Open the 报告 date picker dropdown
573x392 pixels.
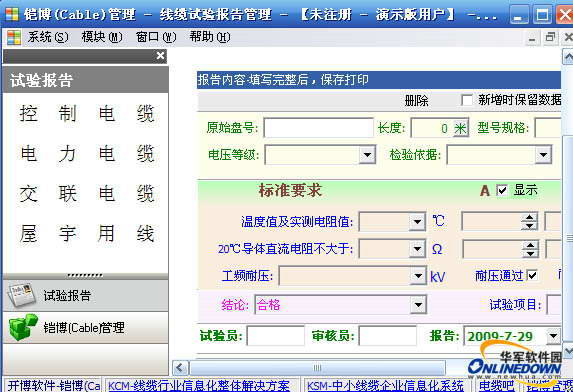(x=553, y=336)
